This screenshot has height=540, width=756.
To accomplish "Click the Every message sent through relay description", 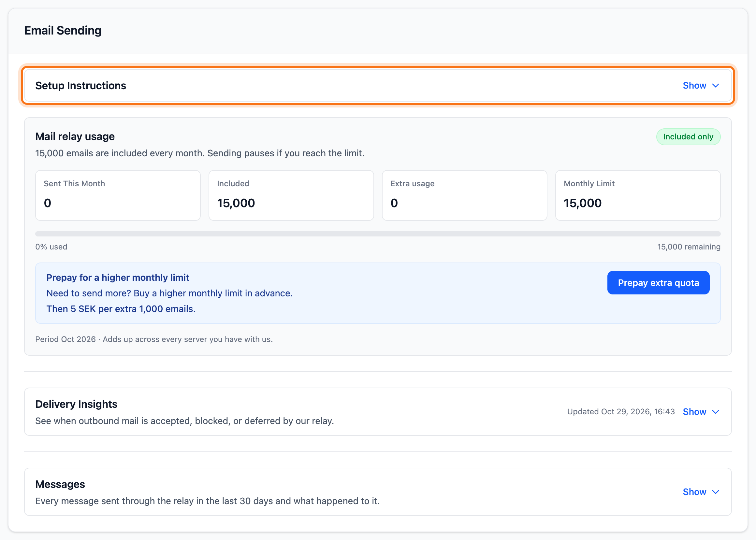I will [x=208, y=501].
